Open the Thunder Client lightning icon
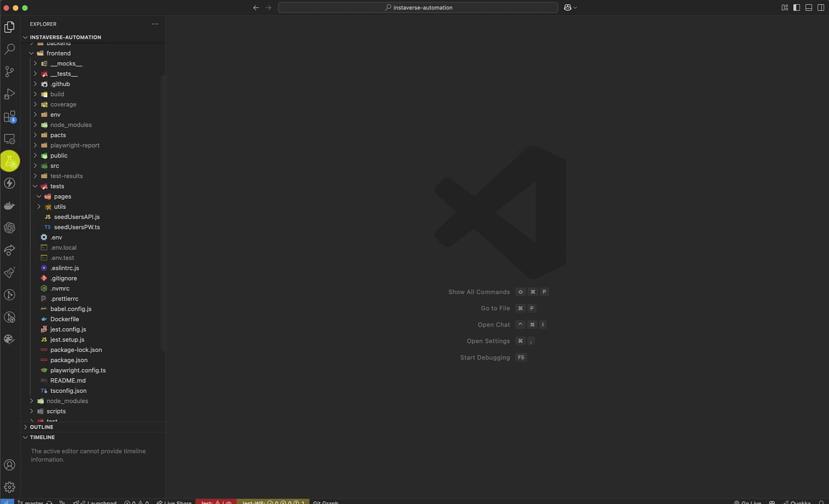The image size is (829, 504). click(x=9, y=183)
